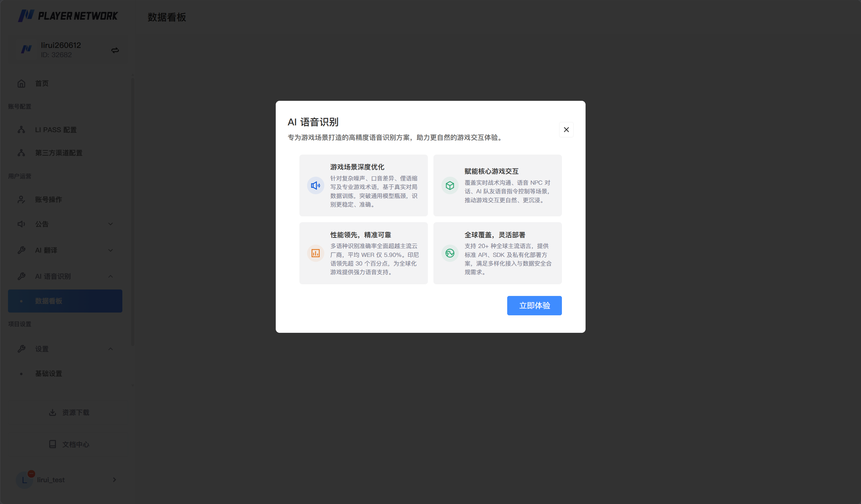Click the AI 翻译 menu label

click(46, 250)
